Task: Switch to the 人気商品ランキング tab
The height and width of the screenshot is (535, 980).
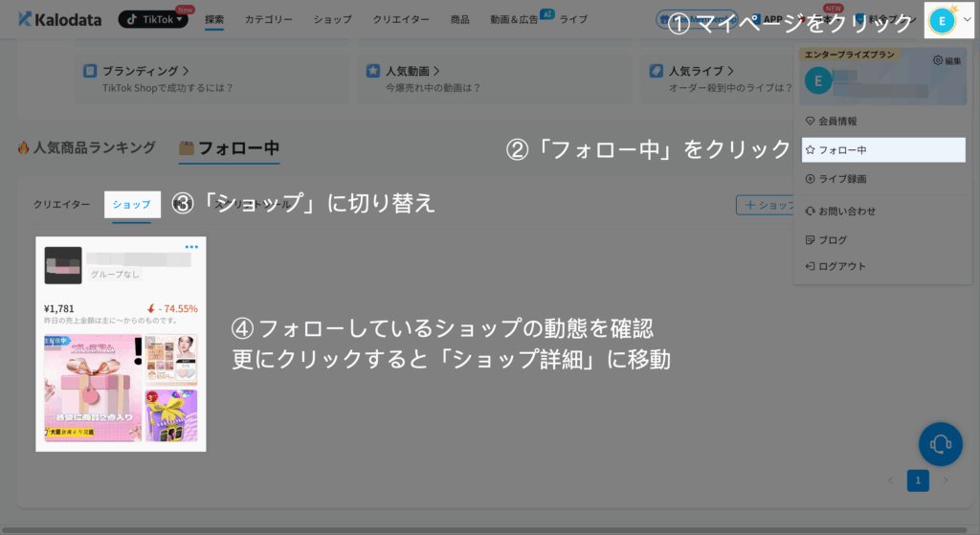Action: pyautogui.click(x=86, y=148)
